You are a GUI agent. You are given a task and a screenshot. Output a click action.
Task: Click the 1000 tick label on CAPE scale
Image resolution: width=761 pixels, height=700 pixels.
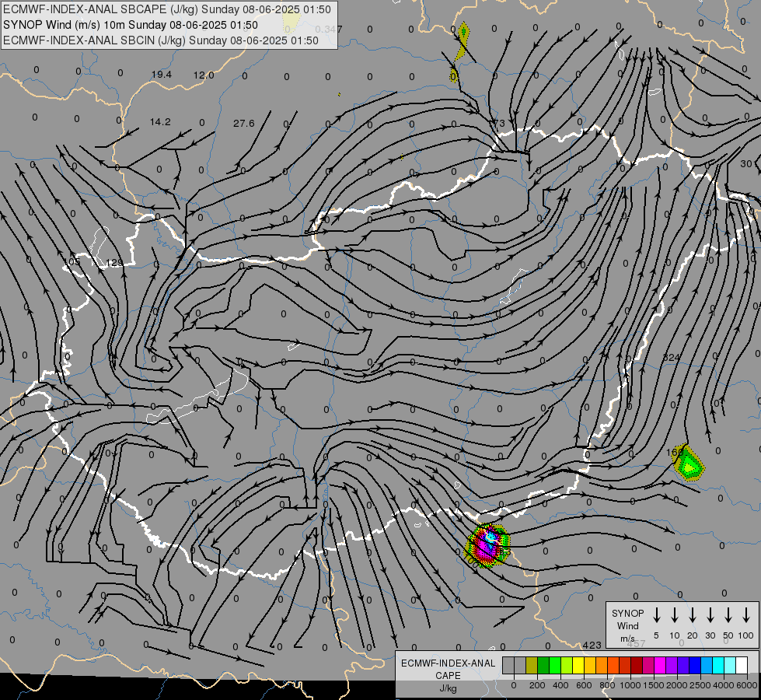click(630, 685)
